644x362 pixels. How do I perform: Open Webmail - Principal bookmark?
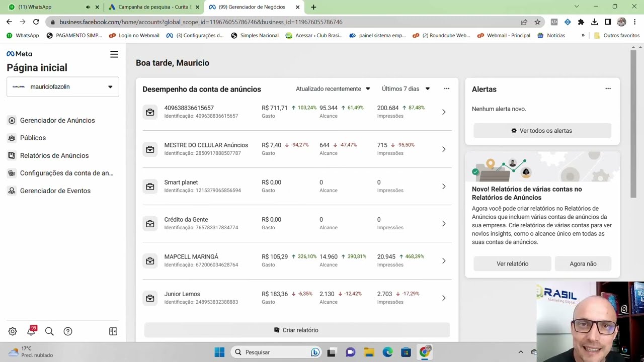pyautogui.click(x=504, y=35)
